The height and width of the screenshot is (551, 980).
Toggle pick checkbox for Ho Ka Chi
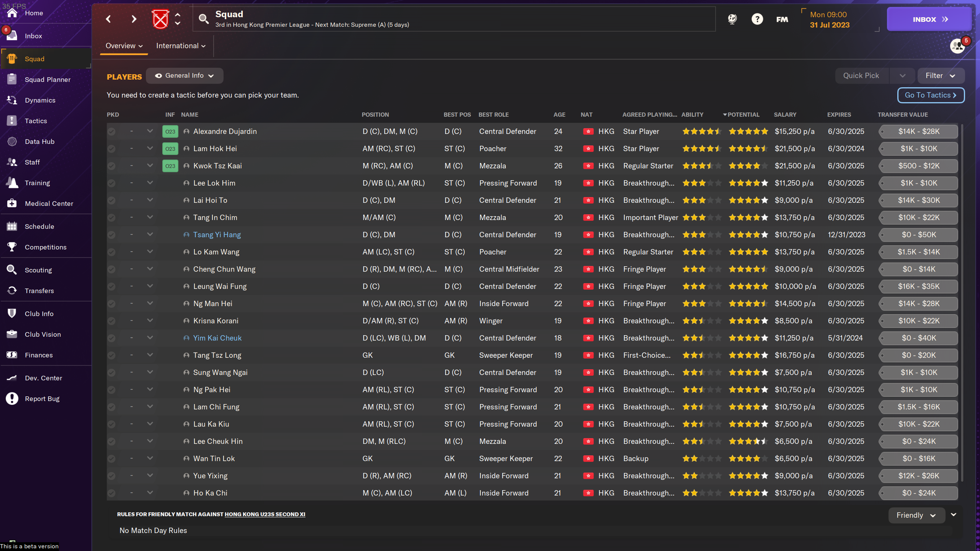[111, 493]
